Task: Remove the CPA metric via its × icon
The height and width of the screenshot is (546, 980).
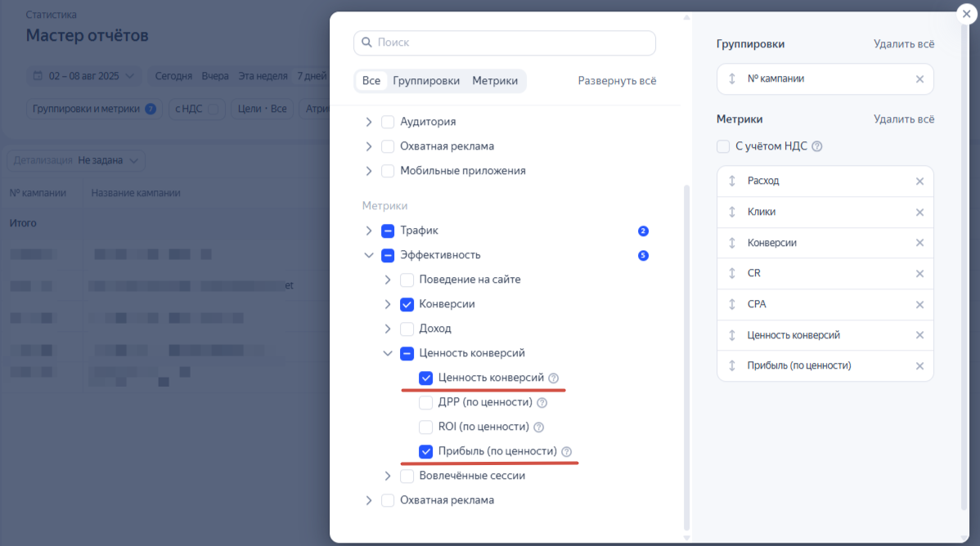Action: click(x=920, y=304)
